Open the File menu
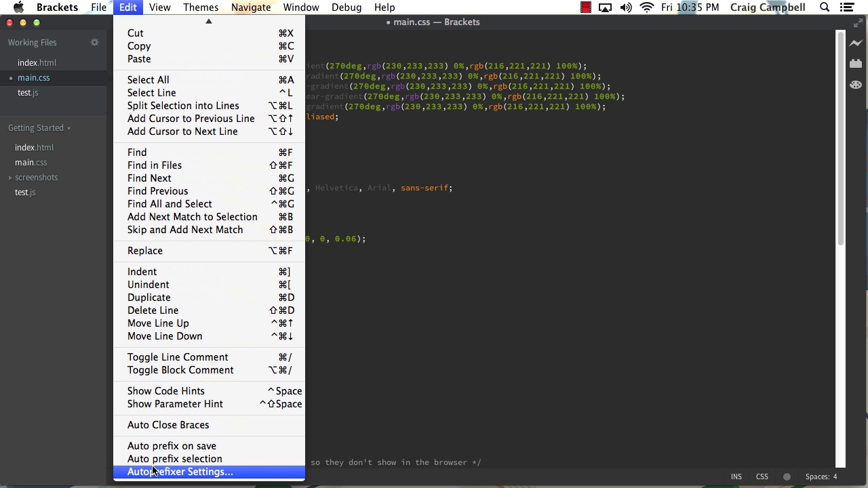868x488 pixels. pyautogui.click(x=99, y=7)
